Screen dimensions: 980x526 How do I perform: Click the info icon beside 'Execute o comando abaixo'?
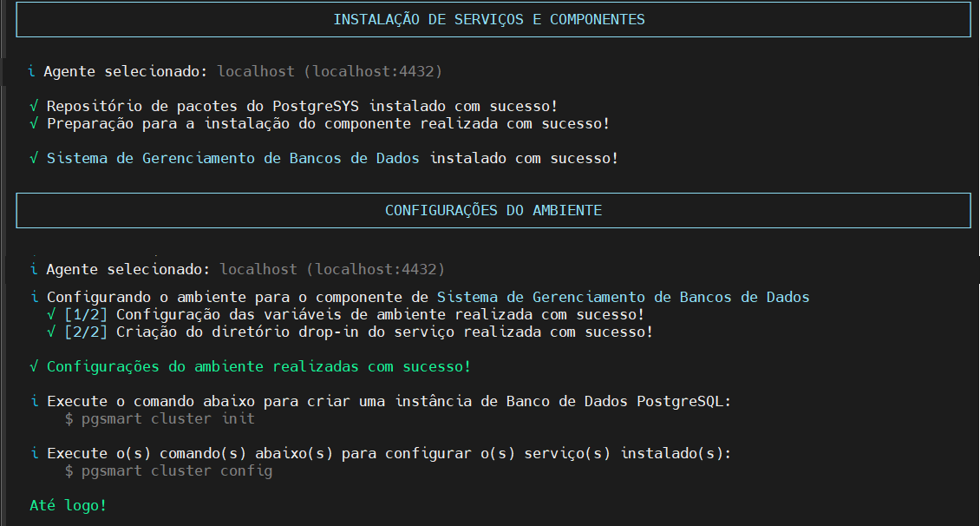[34, 401]
